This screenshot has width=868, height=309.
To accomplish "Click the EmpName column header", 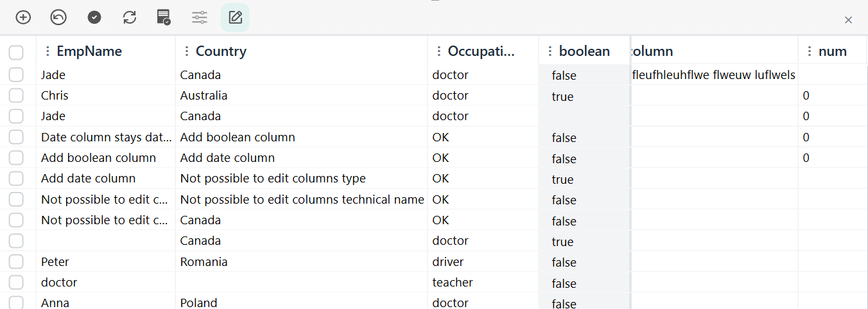I will click(x=89, y=51).
